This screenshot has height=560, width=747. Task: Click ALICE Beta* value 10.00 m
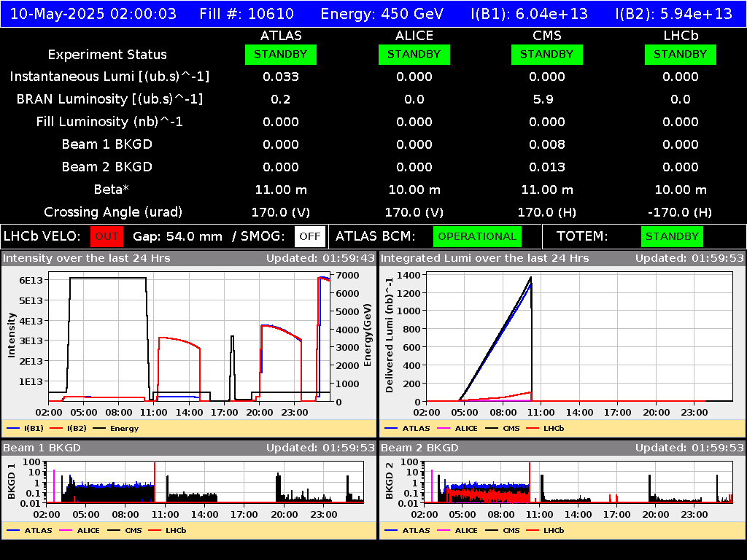[x=414, y=190]
